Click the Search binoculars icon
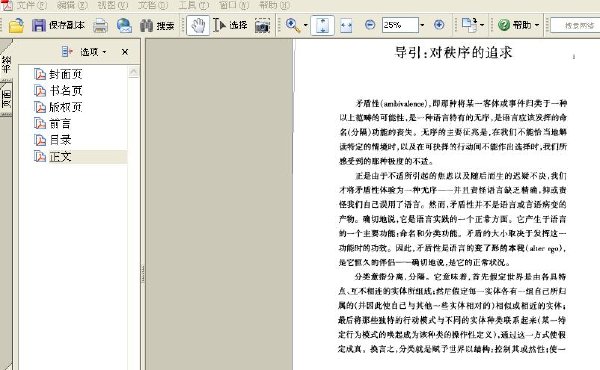This screenshot has height=370, width=600. (146, 26)
